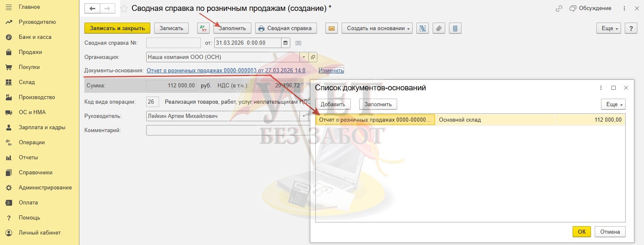Click the envelope email icon
This screenshot has width=644, height=245.
(x=332, y=28)
